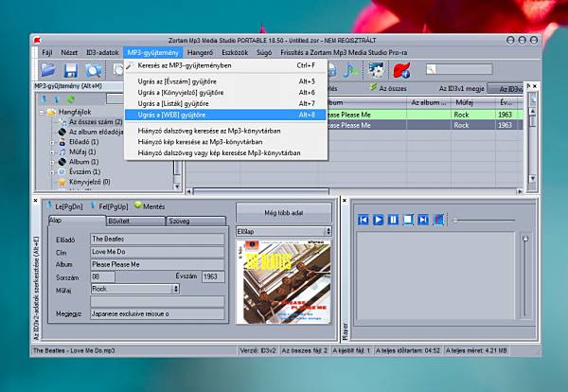
Task: Click Frissítés a Zortam Mp3 Media Studio Pro-ra
Action: pos(344,52)
